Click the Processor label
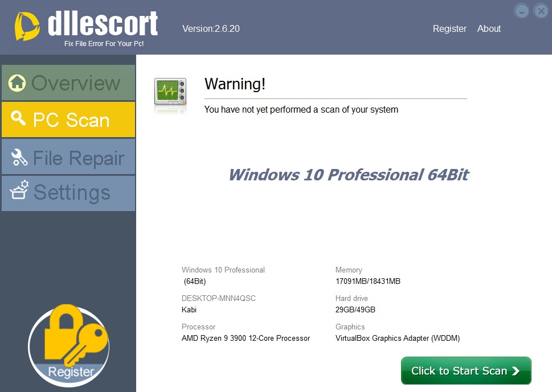The image size is (552, 392). [199, 327]
